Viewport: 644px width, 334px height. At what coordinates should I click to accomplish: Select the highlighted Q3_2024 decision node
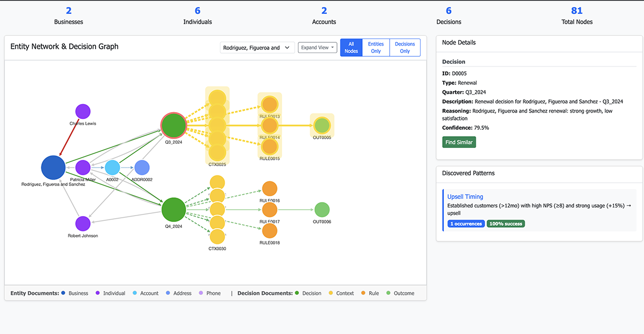click(173, 125)
